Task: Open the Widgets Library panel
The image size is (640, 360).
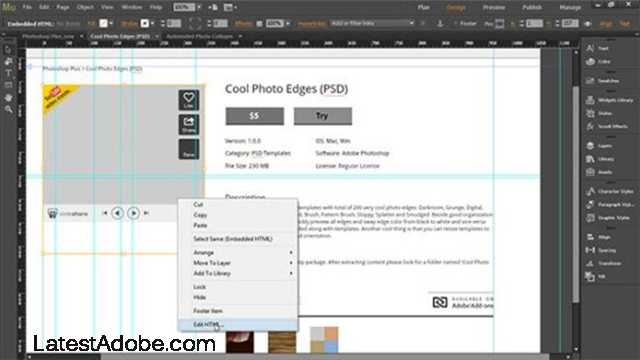Action: [x=609, y=100]
